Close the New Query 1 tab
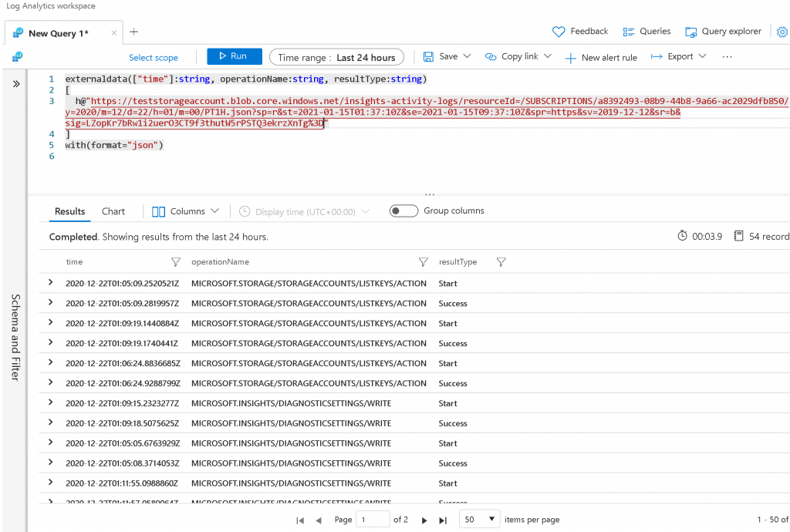The width and height of the screenshot is (790, 532). 114,33
